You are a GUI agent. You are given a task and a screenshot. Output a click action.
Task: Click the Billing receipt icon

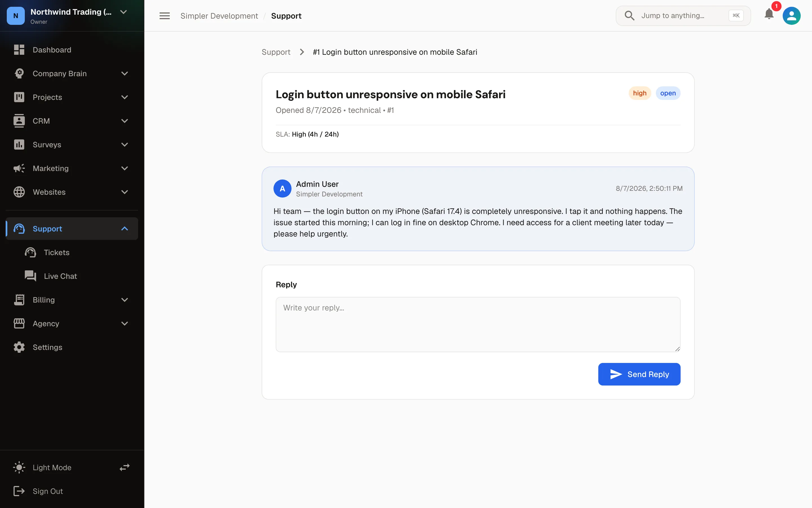coord(19,300)
